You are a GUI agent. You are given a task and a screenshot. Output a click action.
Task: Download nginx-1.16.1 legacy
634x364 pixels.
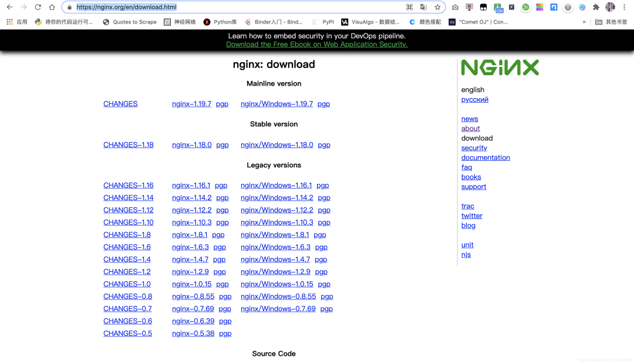(191, 186)
